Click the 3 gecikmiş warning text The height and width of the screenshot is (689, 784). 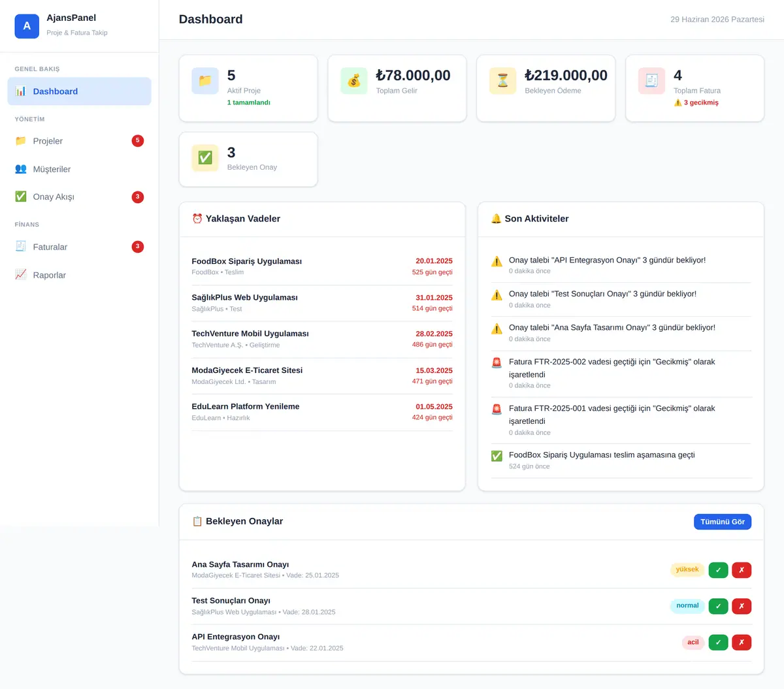point(696,103)
